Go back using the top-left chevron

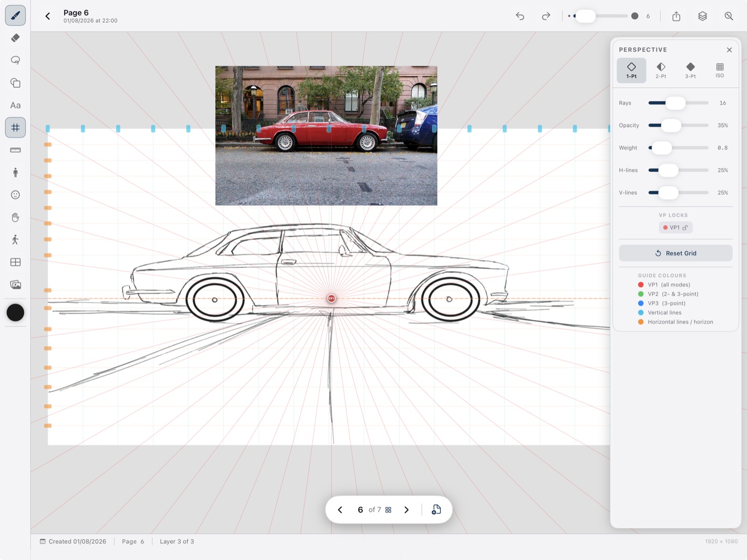click(x=48, y=16)
